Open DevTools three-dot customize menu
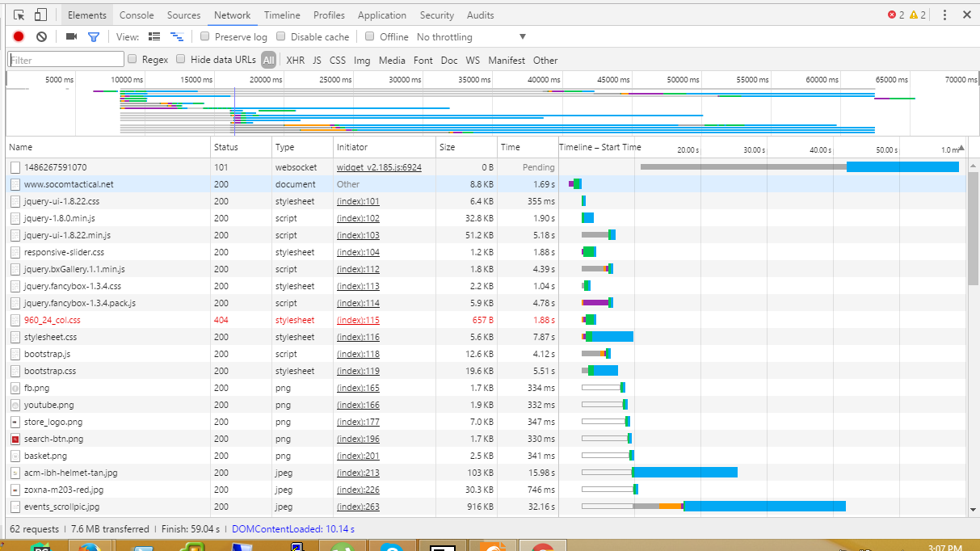Screen dimensions: 980x551 point(944,15)
